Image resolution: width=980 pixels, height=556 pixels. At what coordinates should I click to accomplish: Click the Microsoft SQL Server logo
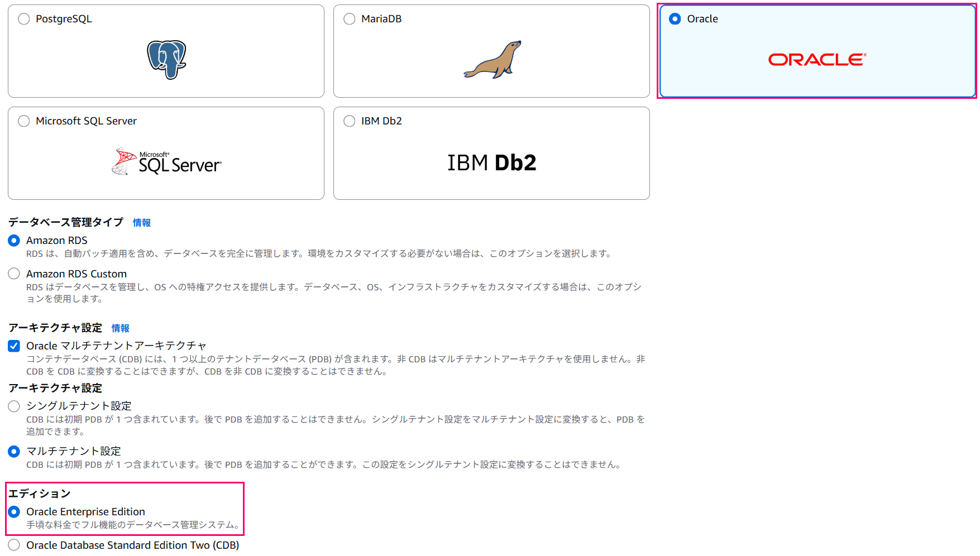click(166, 161)
